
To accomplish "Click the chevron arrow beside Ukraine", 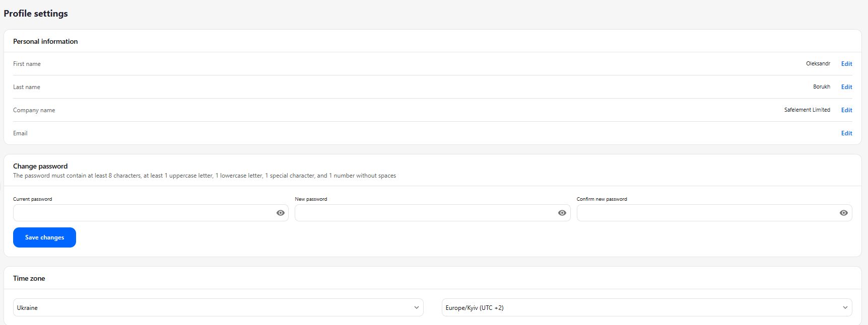I will [x=417, y=307].
